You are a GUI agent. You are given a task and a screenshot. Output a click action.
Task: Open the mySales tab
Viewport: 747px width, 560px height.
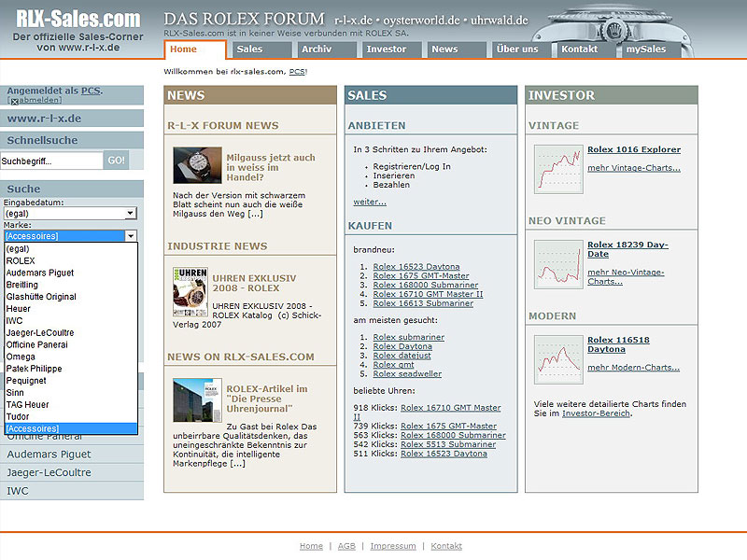(651, 49)
